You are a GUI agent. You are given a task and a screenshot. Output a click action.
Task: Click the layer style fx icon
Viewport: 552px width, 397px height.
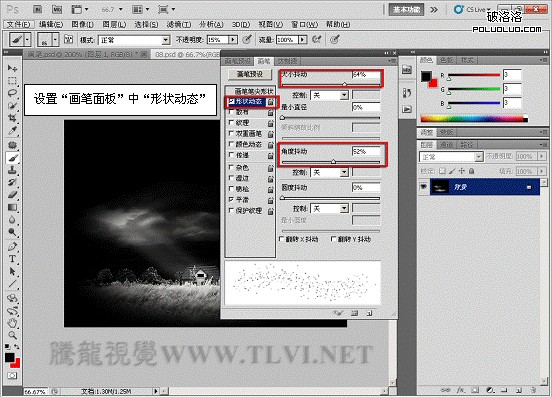coord(460,390)
